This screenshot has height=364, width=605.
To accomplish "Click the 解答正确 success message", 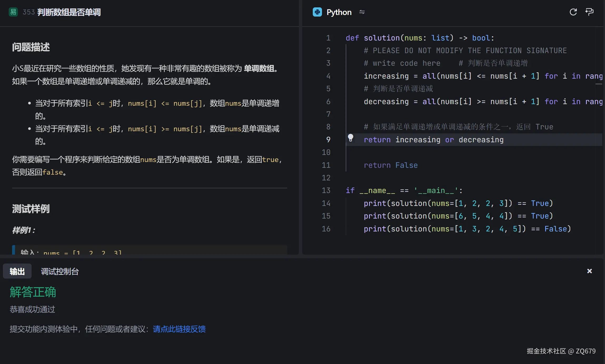I will [33, 292].
